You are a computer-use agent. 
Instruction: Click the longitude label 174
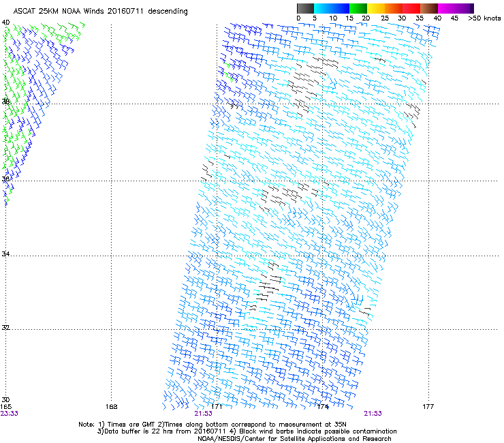[x=323, y=407]
